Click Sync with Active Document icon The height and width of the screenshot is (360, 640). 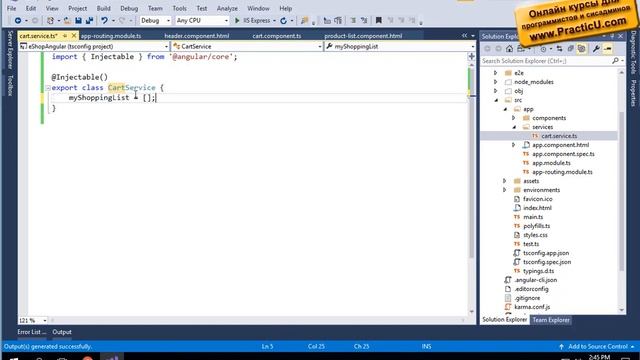[x=560, y=49]
